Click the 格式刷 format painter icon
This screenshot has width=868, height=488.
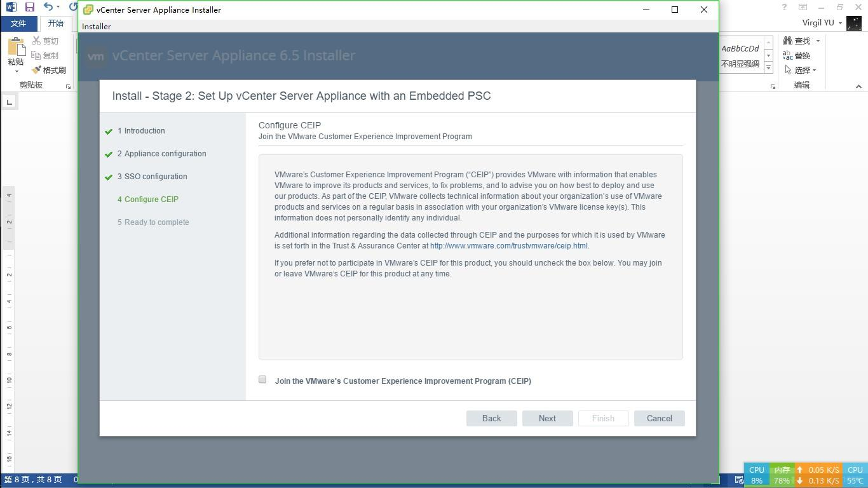click(37, 70)
